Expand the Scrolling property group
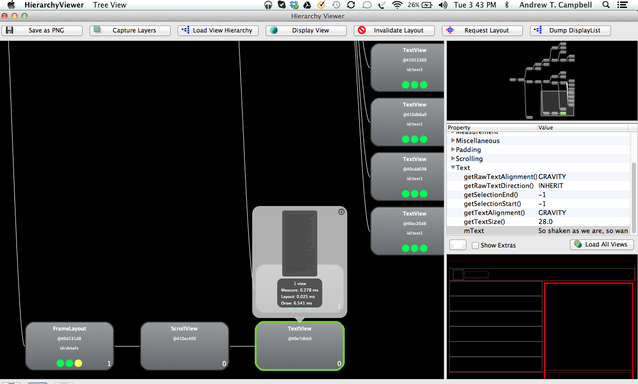The height and width of the screenshot is (384, 638). 453,158
